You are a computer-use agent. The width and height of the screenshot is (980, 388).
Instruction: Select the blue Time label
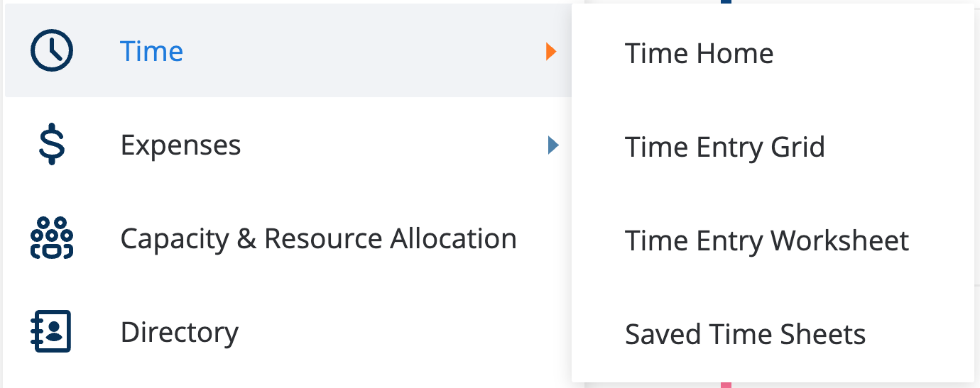pyautogui.click(x=151, y=51)
